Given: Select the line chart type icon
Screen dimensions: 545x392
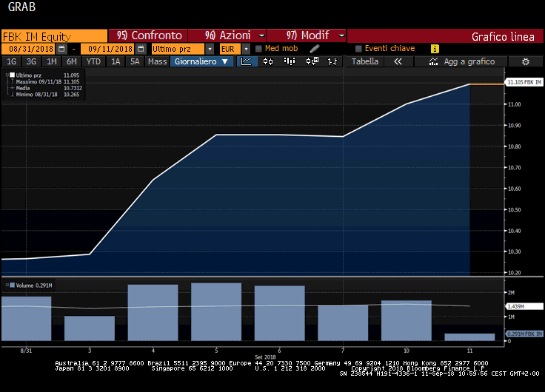Looking at the screenshot, I should [246, 61].
